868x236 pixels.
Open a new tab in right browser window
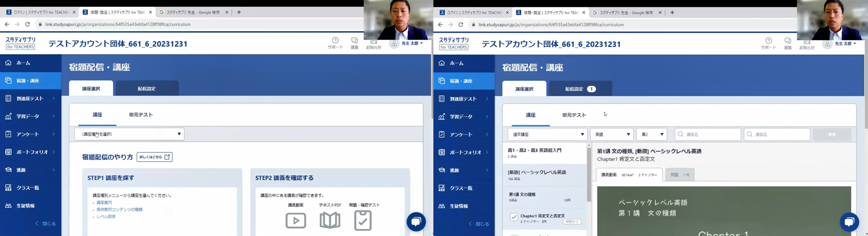pos(672,12)
